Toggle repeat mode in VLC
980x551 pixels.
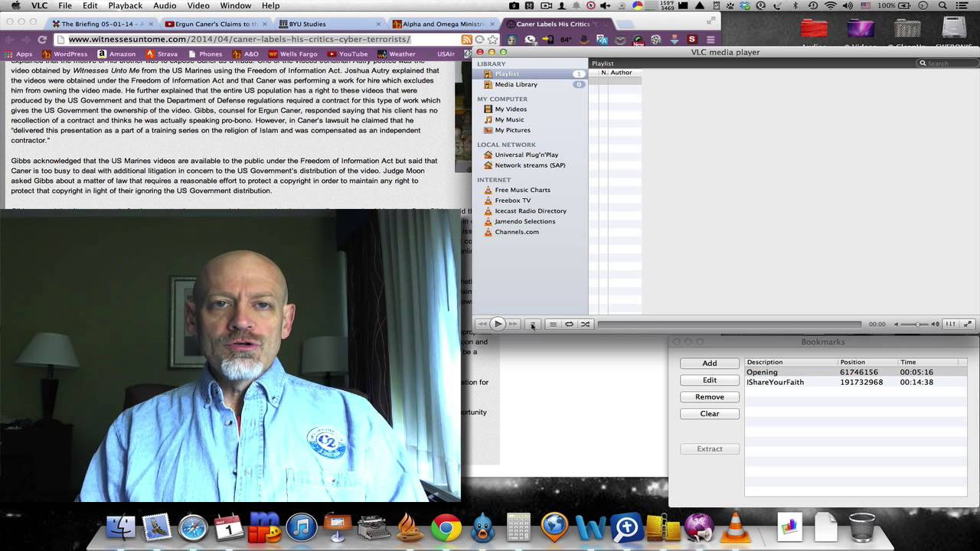(x=569, y=324)
